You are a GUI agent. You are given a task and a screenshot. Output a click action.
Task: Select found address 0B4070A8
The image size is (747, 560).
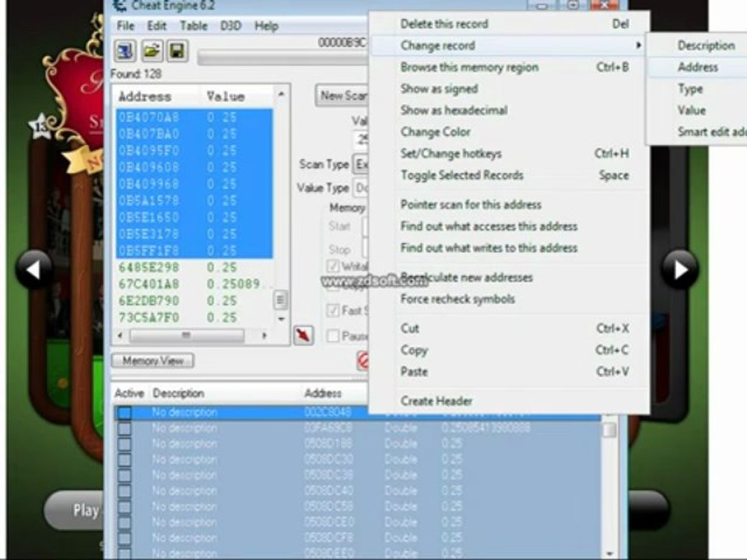pyautogui.click(x=195, y=117)
